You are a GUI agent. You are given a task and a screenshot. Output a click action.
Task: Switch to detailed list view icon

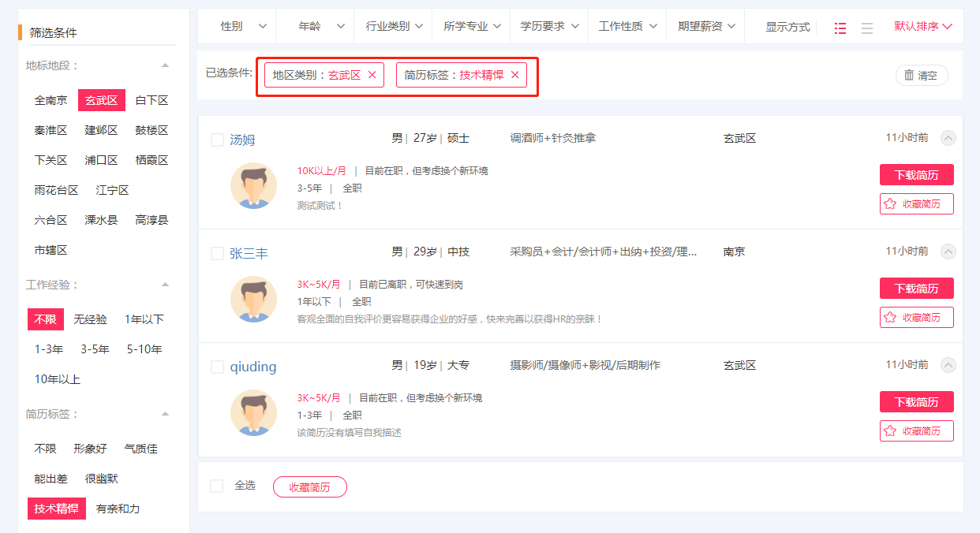click(x=840, y=28)
